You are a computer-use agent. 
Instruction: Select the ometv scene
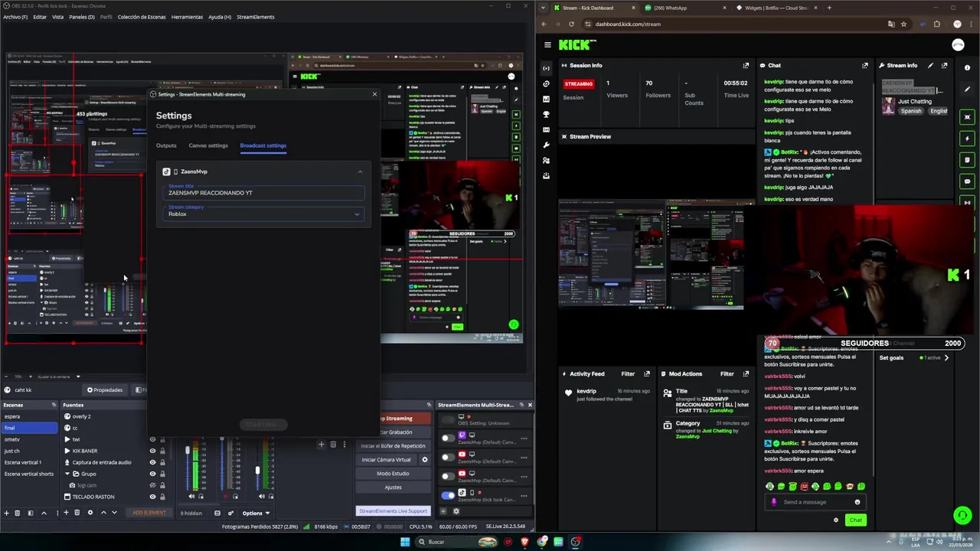click(x=29, y=439)
